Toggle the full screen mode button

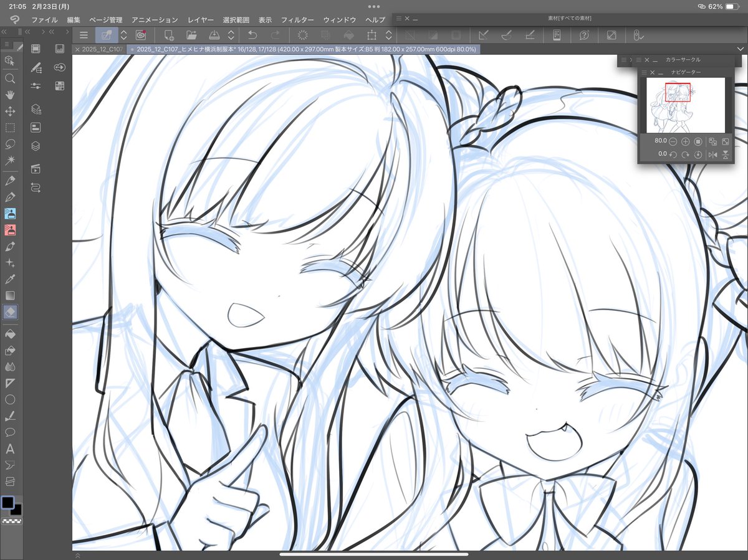click(611, 35)
